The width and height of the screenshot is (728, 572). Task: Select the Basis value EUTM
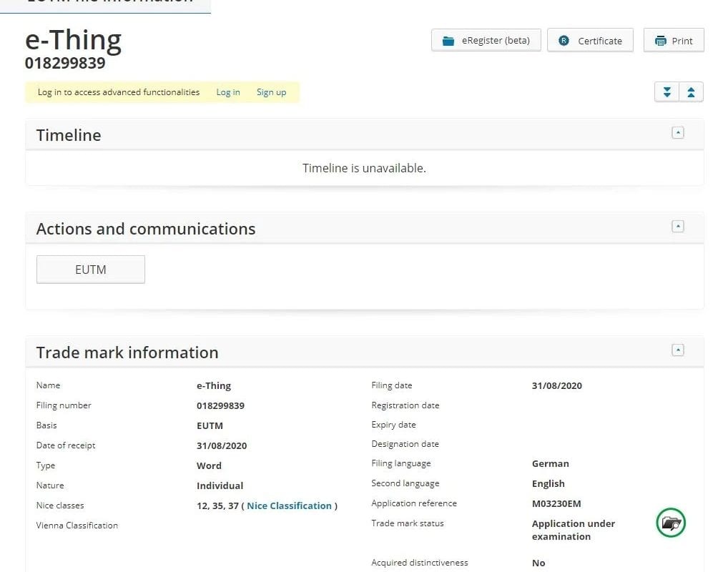click(210, 425)
